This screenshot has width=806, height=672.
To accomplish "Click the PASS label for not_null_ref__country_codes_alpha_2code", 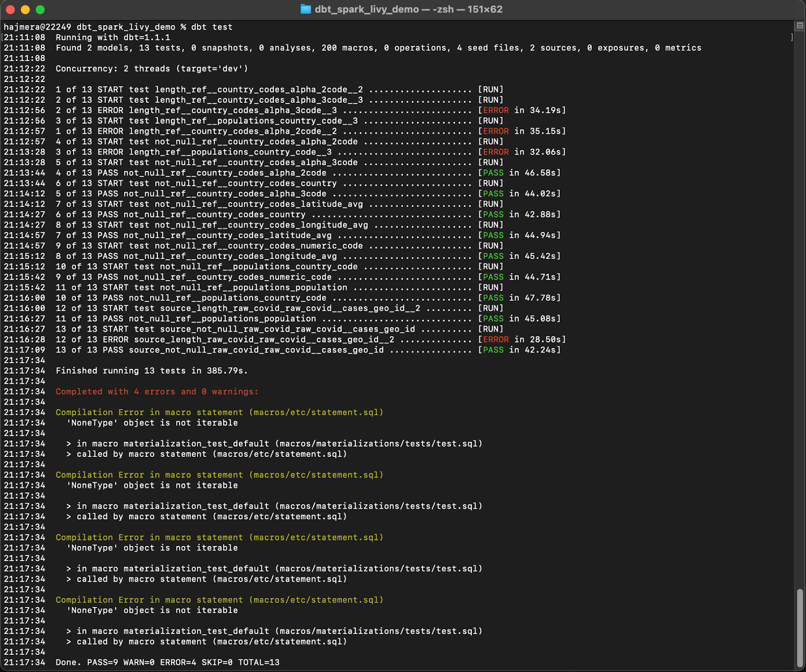I will (493, 173).
